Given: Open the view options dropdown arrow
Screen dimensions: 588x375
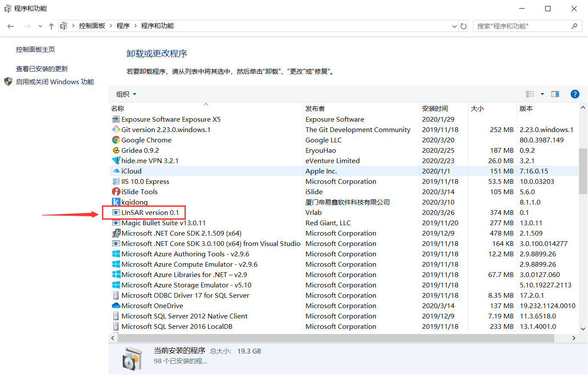Looking at the screenshot, I should 542,94.
